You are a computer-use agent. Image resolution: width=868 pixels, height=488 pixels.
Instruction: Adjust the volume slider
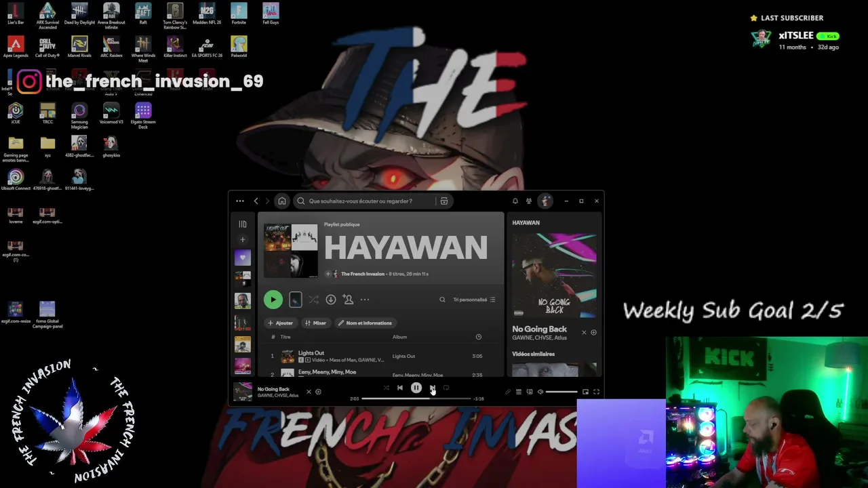pyautogui.click(x=561, y=392)
